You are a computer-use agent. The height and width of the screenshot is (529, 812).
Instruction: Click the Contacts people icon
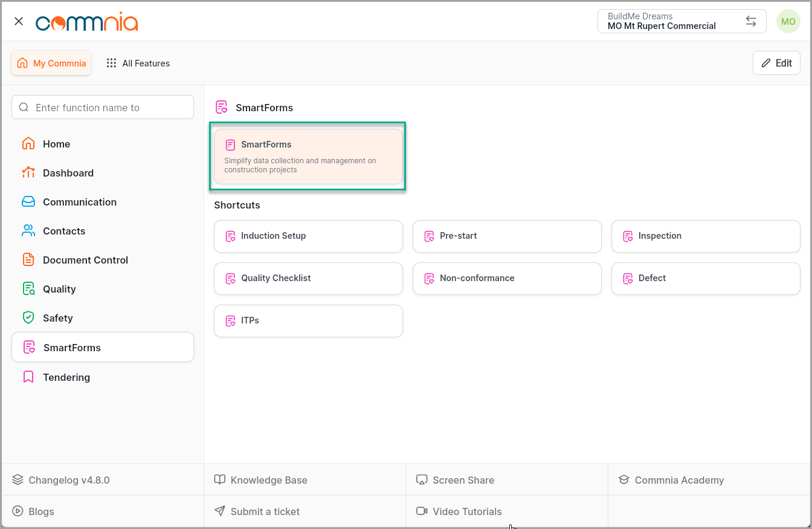click(28, 231)
